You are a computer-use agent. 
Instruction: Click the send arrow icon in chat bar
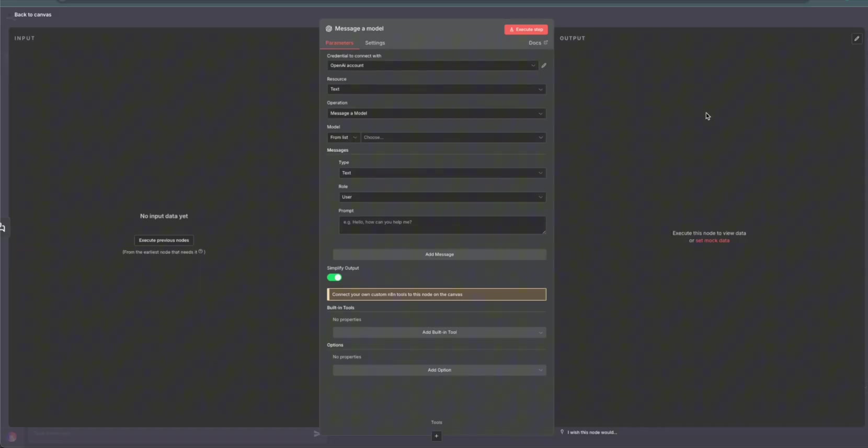pyautogui.click(x=317, y=433)
